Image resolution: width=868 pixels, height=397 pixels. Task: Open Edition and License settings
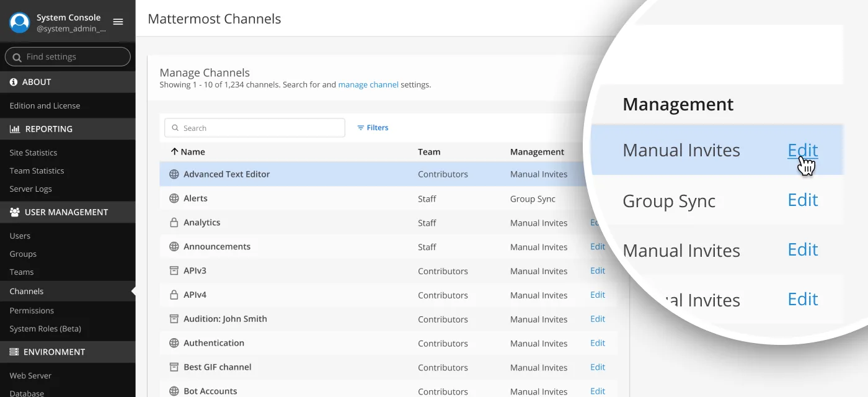(x=45, y=105)
